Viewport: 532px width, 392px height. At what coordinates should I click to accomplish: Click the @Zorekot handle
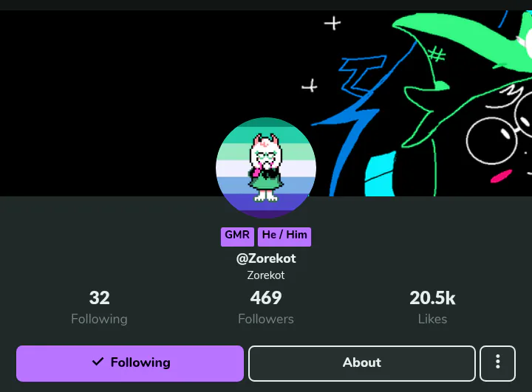point(266,258)
